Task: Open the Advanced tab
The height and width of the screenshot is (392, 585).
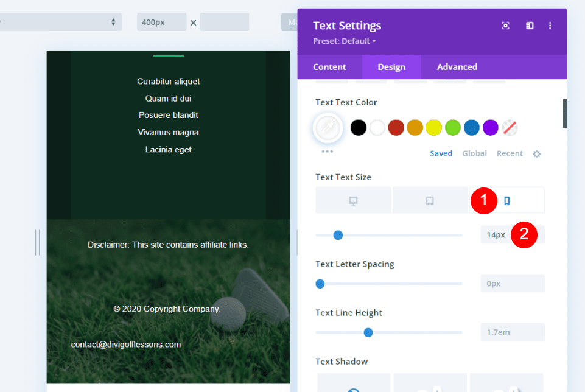Action: pyautogui.click(x=457, y=67)
